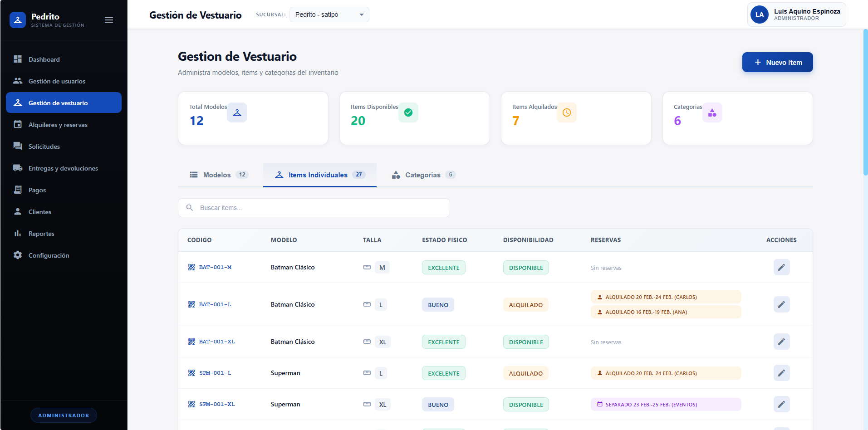
Task: Click the hamburger menu icon in sidebar
Action: click(x=109, y=20)
